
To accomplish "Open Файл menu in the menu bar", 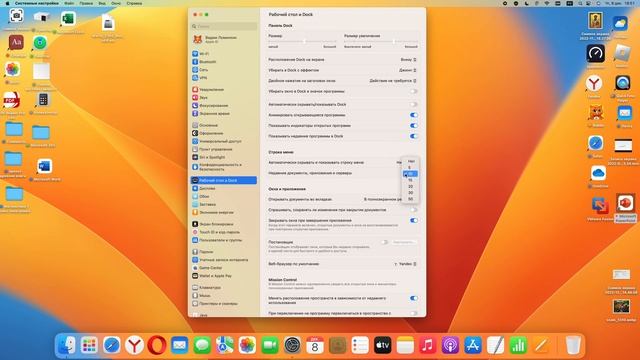I will point(69,3).
